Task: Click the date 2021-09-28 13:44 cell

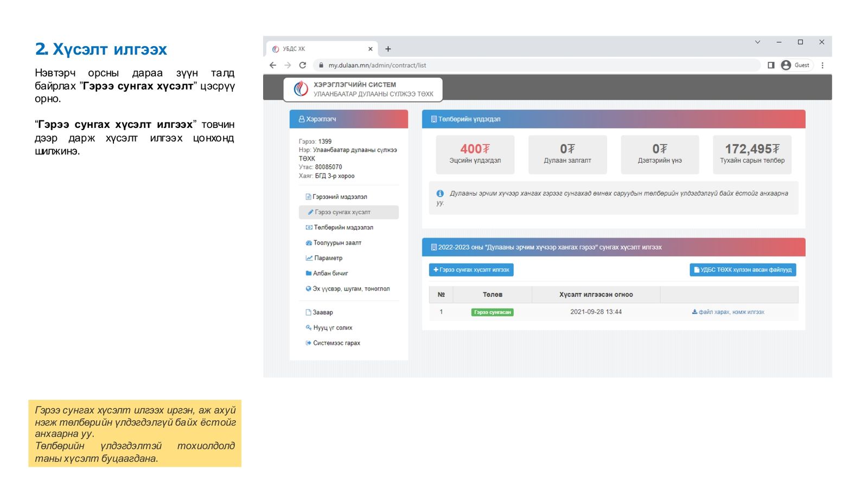Action: [596, 312]
